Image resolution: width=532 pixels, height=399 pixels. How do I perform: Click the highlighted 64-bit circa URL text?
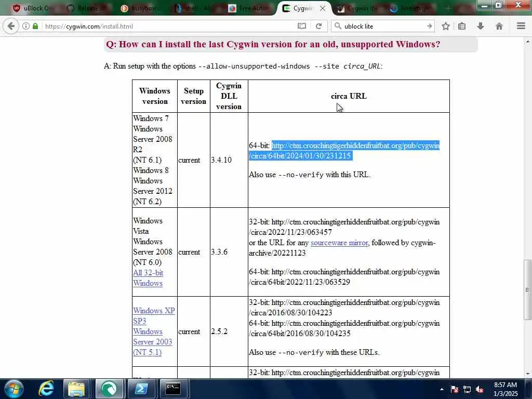(x=344, y=151)
